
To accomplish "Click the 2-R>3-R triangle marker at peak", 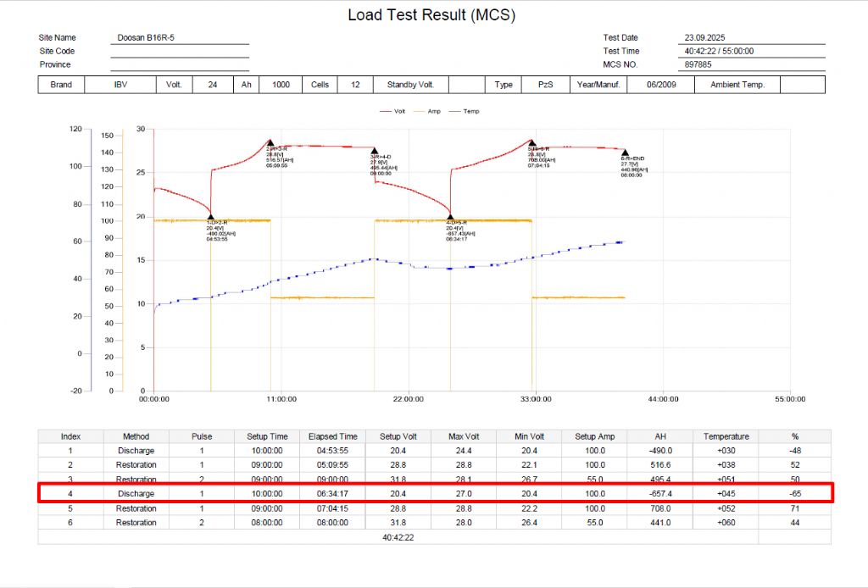I will click(x=270, y=143).
